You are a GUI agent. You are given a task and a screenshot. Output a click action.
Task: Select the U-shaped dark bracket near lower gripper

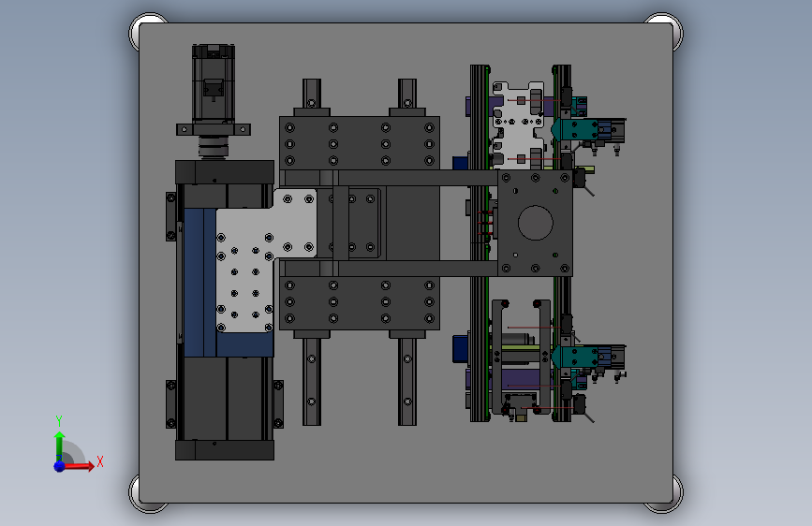tap(521, 357)
